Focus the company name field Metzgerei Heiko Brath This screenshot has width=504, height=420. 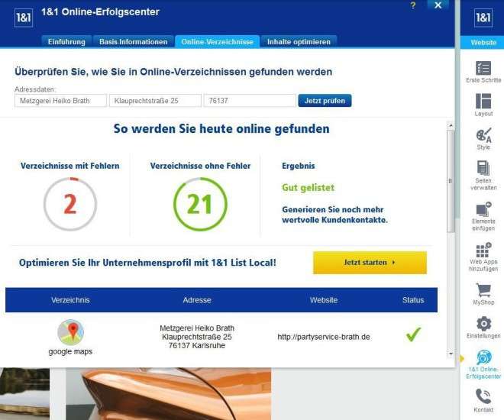pos(60,101)
